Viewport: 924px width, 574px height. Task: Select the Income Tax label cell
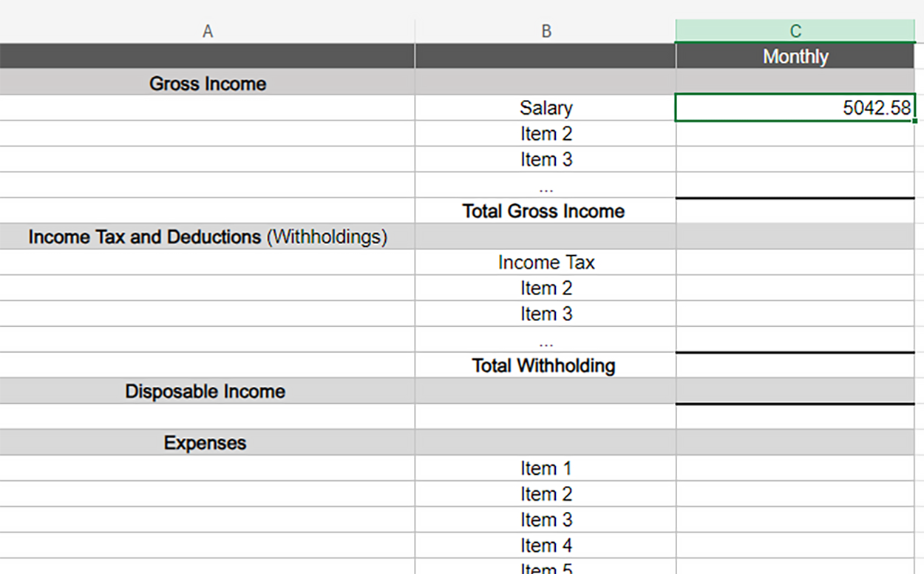pyautogui.click(x=546, y=263)
